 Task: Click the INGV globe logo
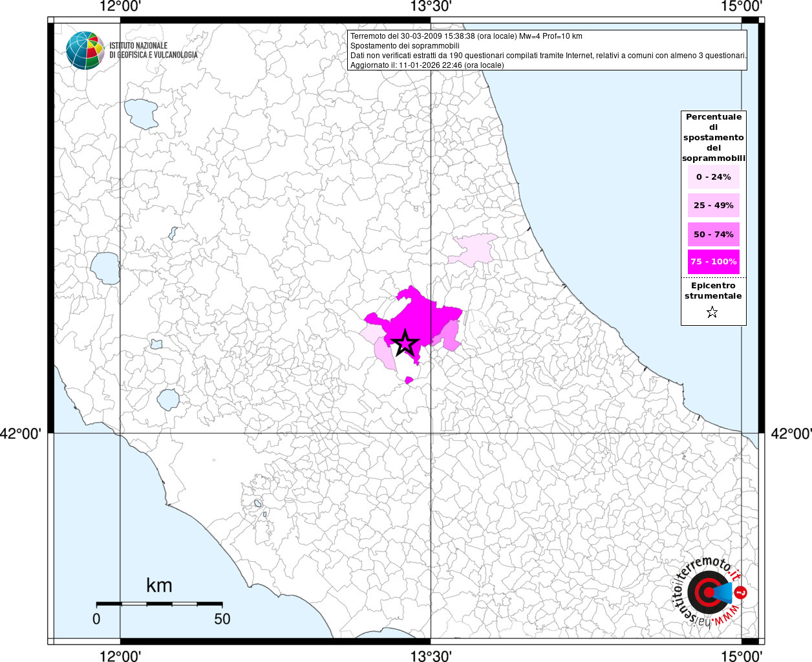[x=85, y=50]
